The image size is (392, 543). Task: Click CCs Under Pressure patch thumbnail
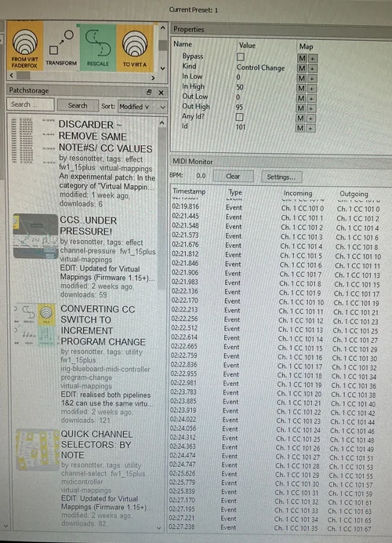click(x=35, y=236)
